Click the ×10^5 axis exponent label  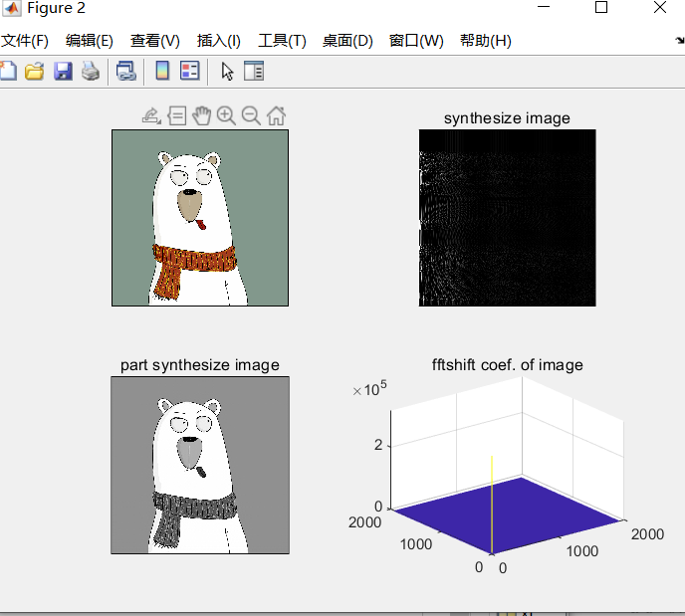(x=369, y=388)
